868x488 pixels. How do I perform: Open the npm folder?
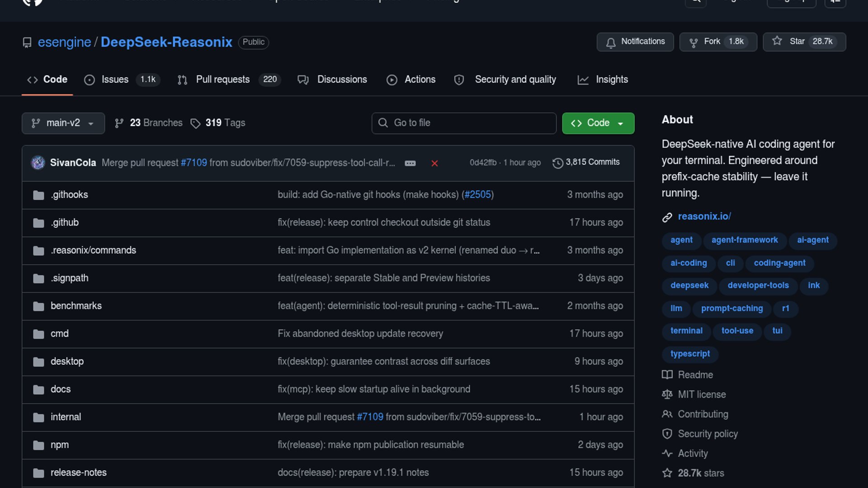tap(60, 445)
